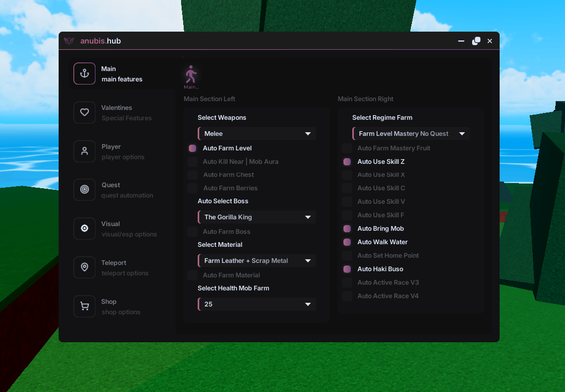
Task: Click the person icon for Player
Action: click(85, 151)
